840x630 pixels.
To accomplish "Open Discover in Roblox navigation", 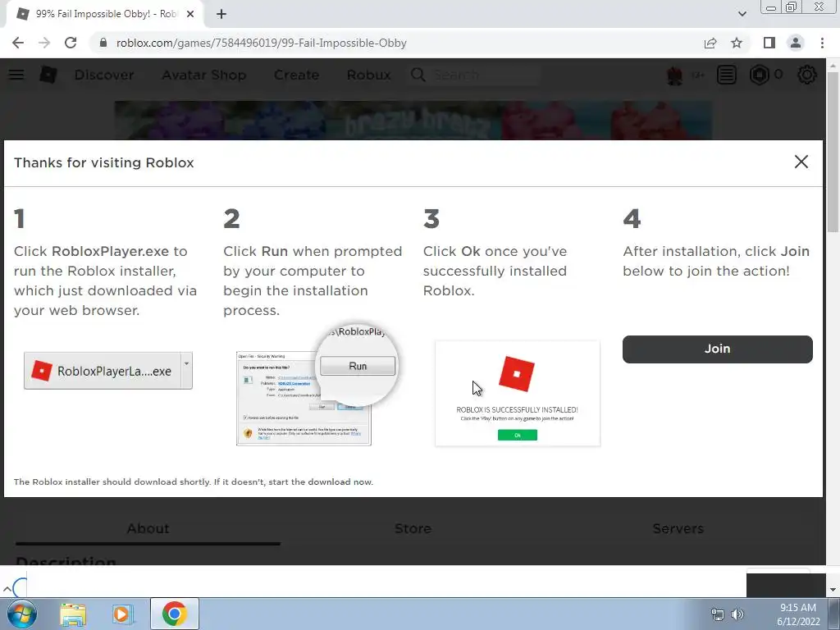I will (104, 75).
